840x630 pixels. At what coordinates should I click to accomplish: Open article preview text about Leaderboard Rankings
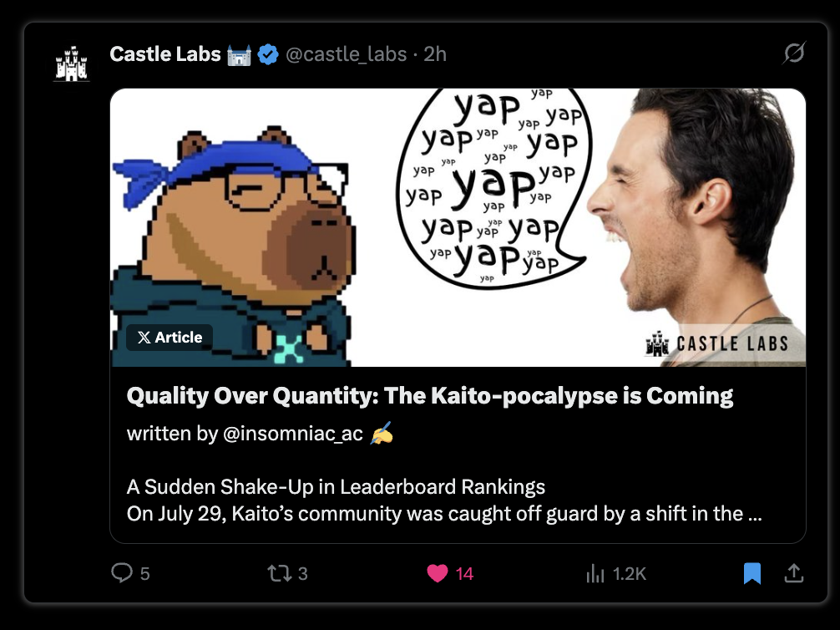(444, 500)
